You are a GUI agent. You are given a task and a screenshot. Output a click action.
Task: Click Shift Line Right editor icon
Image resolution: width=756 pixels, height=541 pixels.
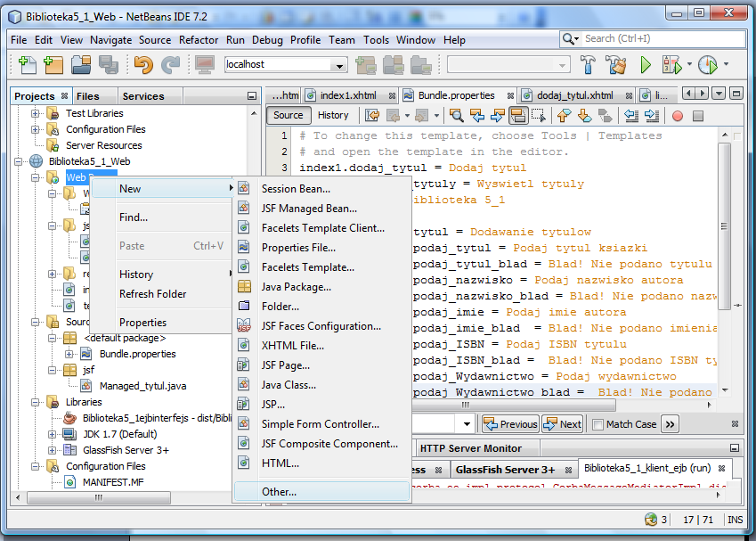652,116
